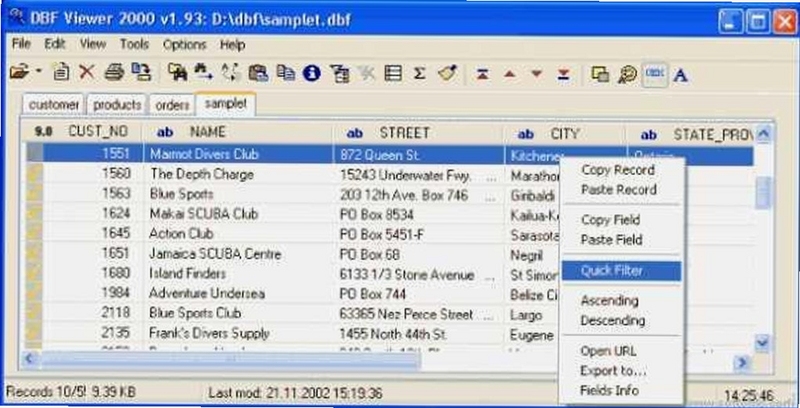The image size is (800, 408).
Task: Toggle the highlighted OEM/ANSI toolbar button
Action: click(655, 74)
